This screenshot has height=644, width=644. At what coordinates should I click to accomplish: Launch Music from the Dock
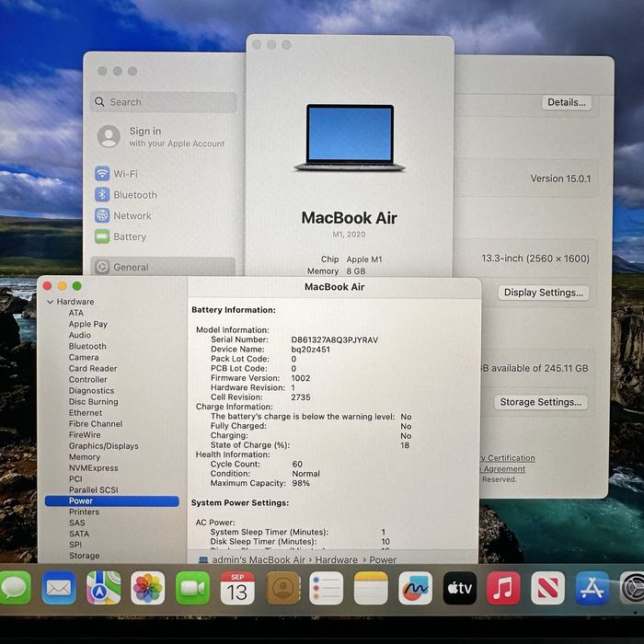pos(503,588)
